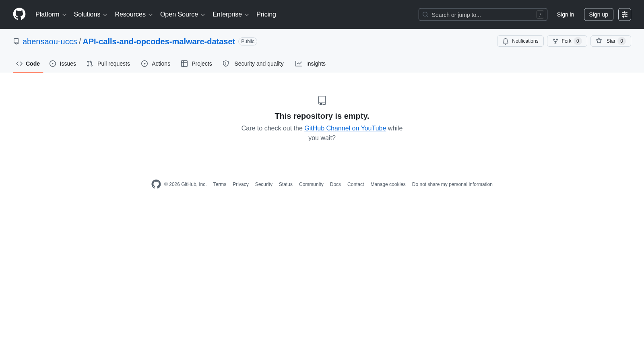Open the Security footer link
Viewport: 644px width, 345px height.
point(264,184)
